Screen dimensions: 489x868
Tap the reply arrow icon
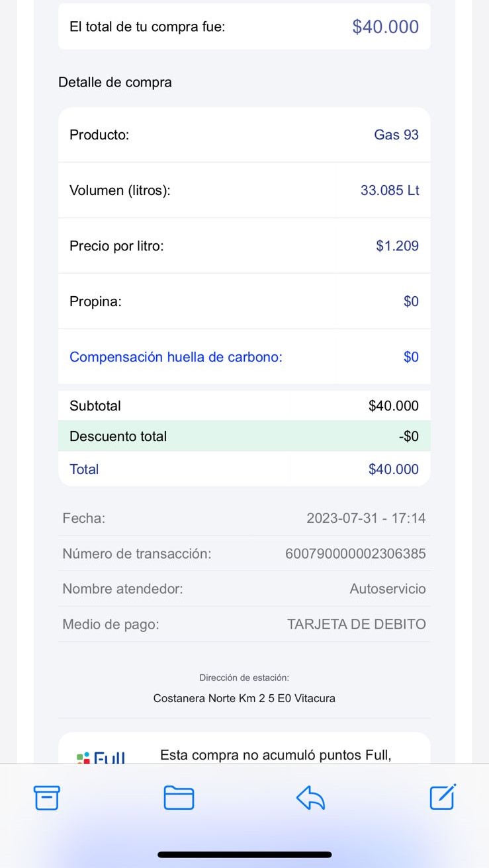pos(310,798)
